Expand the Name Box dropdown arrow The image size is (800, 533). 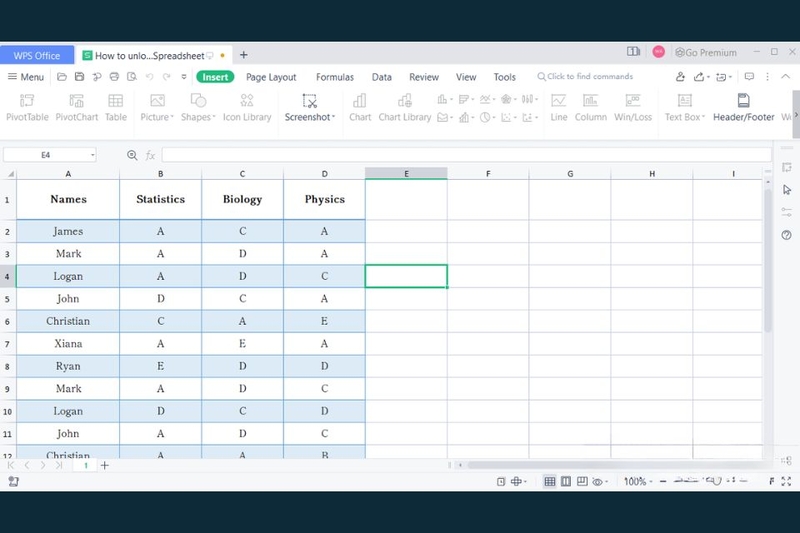click(93, 155)
